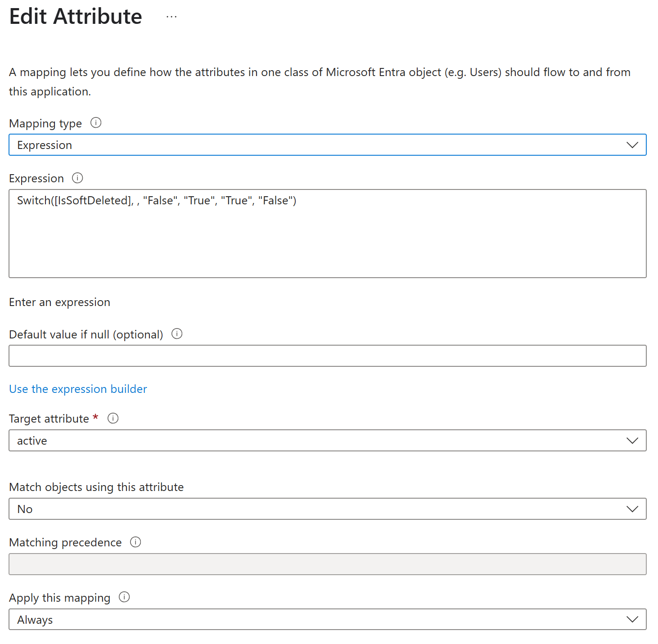The height and width of the screenshot is (644, 658).
Task: Open the Mapping type dropdown showing Expression
Action: (x=328, y=145)
